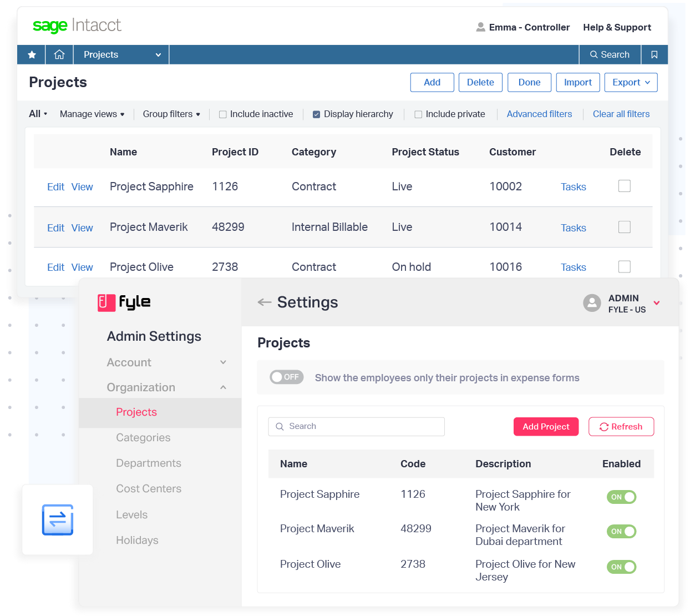This screenshot has height=616, width=690.
Task: Click Edit for Project Sapphire
Action: coord(55,187)
